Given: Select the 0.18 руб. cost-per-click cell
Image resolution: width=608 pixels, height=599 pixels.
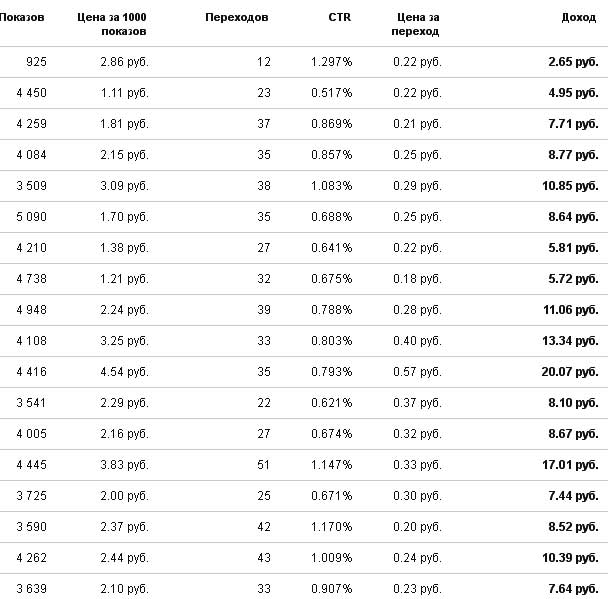Looking at the screenshot, I should (417, 279).
